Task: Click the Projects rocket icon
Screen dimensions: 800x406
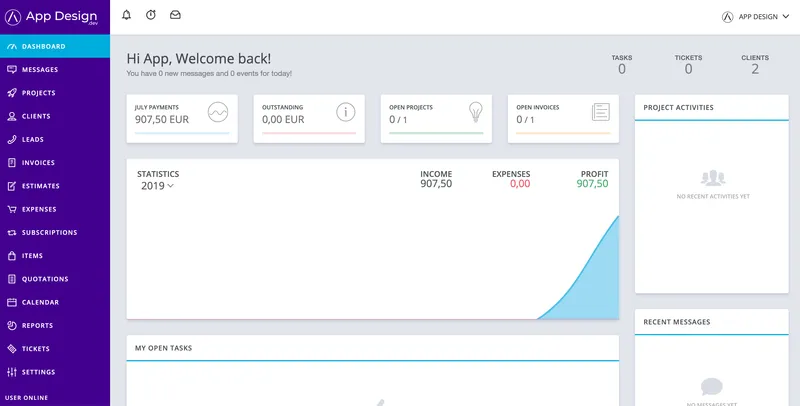Action: pos(12,93)
